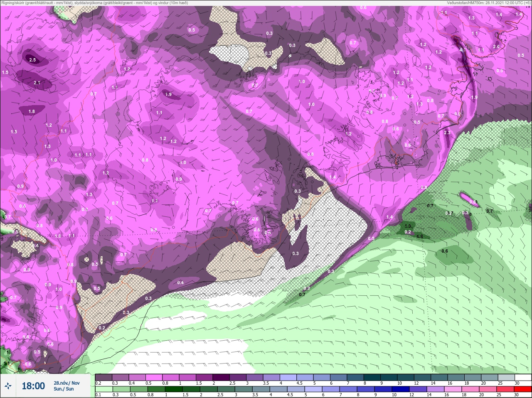Click the '0.1' label starting the lower legend
The width and height of the screenshot is (532, 398).
click(x=98, y=395)
